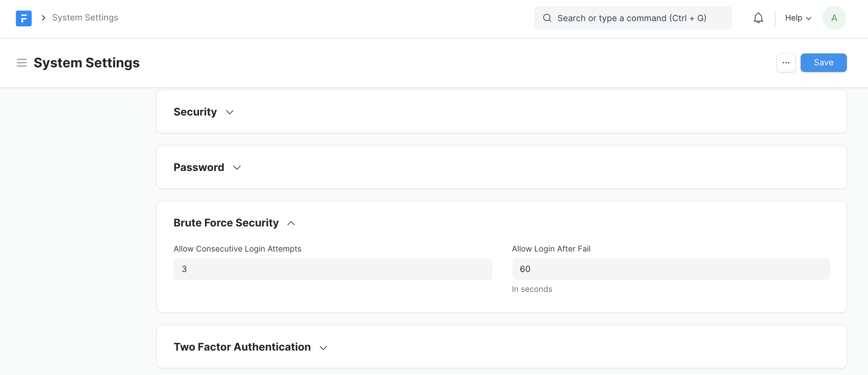Click the Allow Consecutive Login Attempts field

333,269
